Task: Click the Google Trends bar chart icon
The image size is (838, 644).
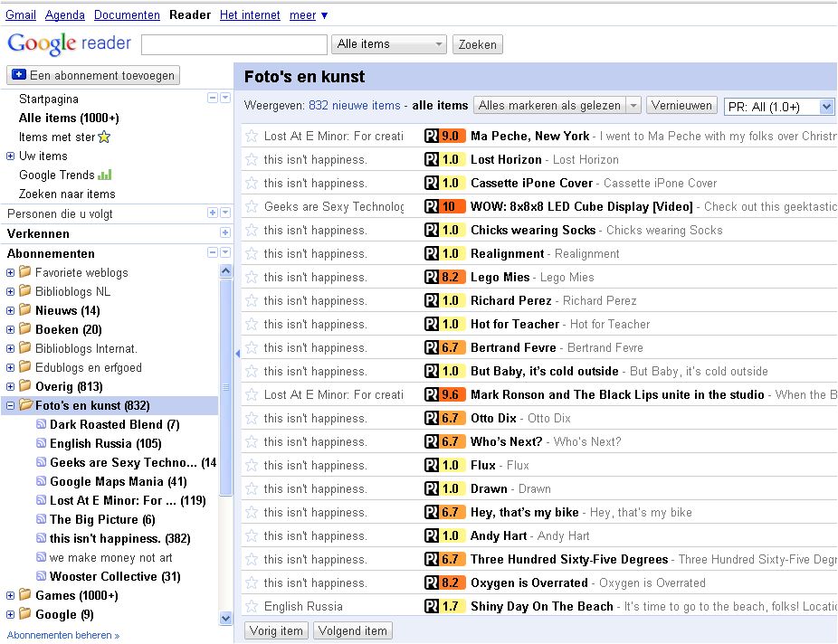Action: (x=105, y=175)
